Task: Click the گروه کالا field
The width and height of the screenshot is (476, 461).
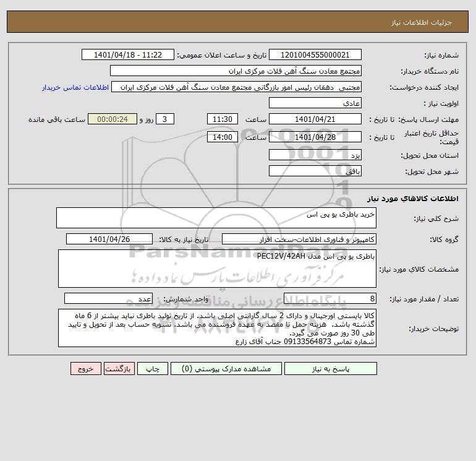Action: (299, 239)
